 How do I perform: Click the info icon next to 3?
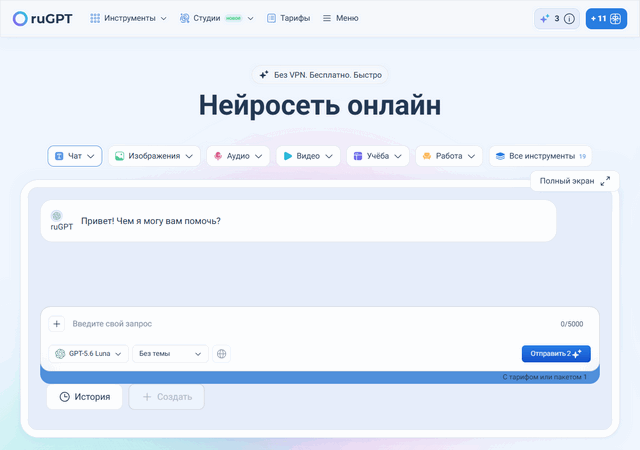point(569,19)
